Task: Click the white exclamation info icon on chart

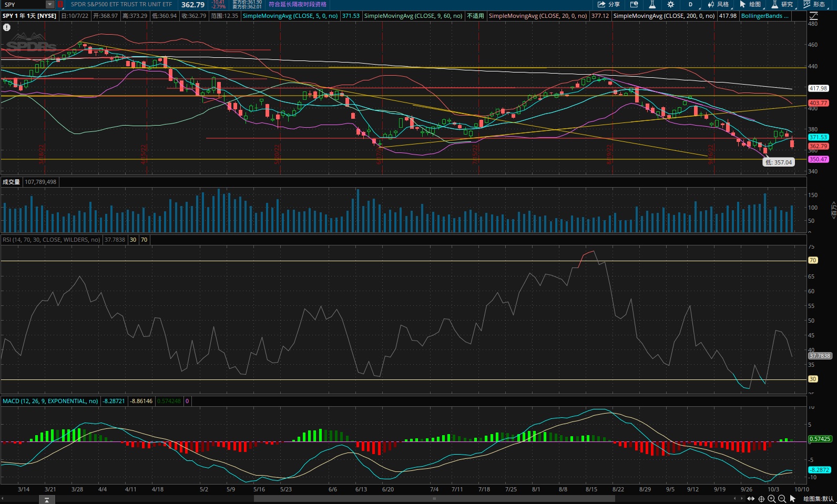Action: pyautogui.click(x=7, y=27)
